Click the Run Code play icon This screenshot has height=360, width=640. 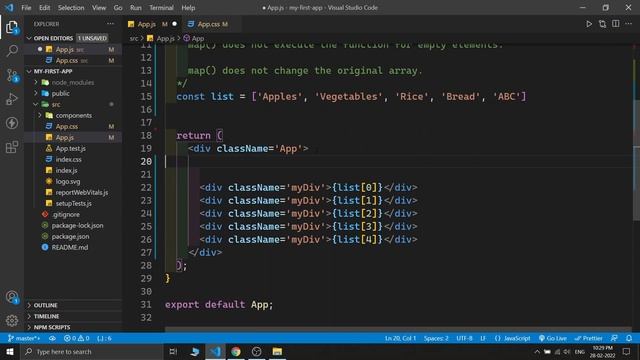point(589,24)
